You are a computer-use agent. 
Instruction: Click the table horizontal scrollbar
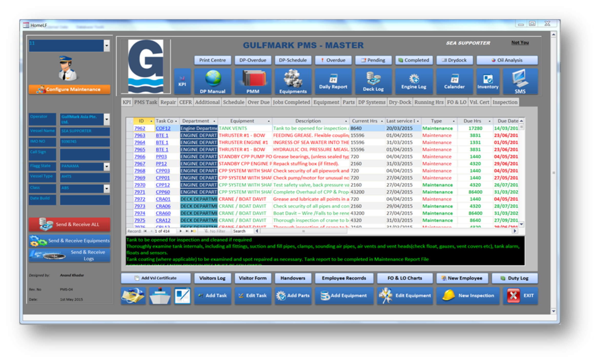[303, 231]
